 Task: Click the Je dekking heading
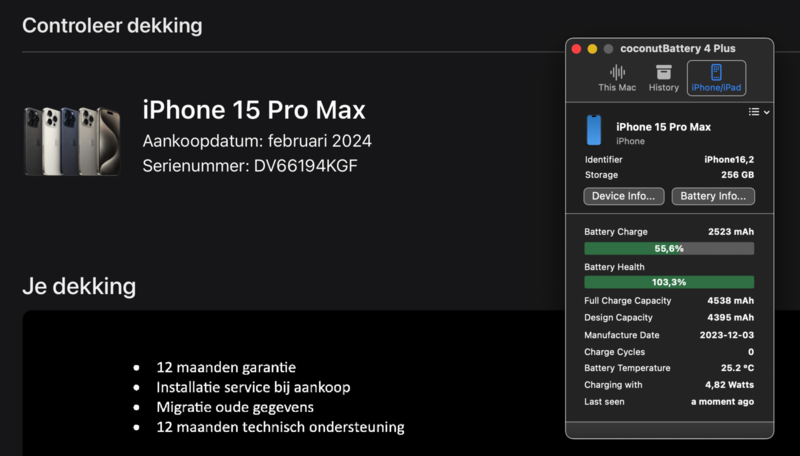click(79, 286)
